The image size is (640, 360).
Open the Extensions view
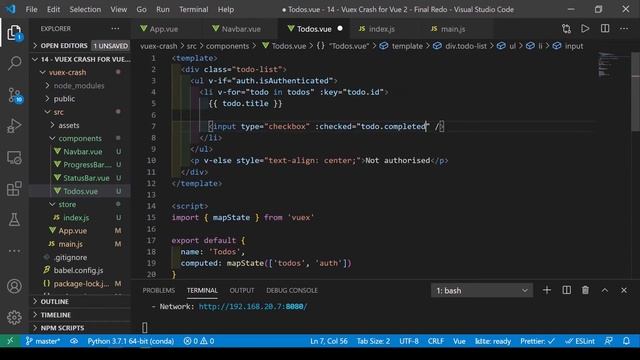(x=14, y=189)
